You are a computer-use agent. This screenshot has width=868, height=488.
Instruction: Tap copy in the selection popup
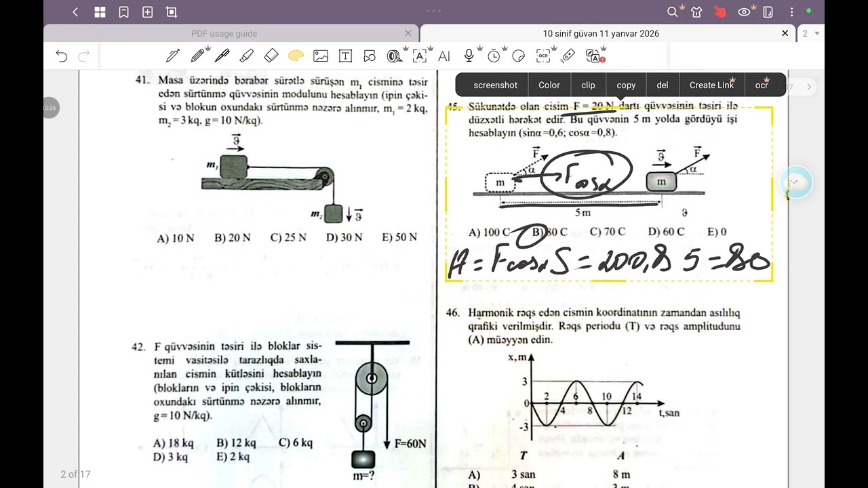coord(626,85)
